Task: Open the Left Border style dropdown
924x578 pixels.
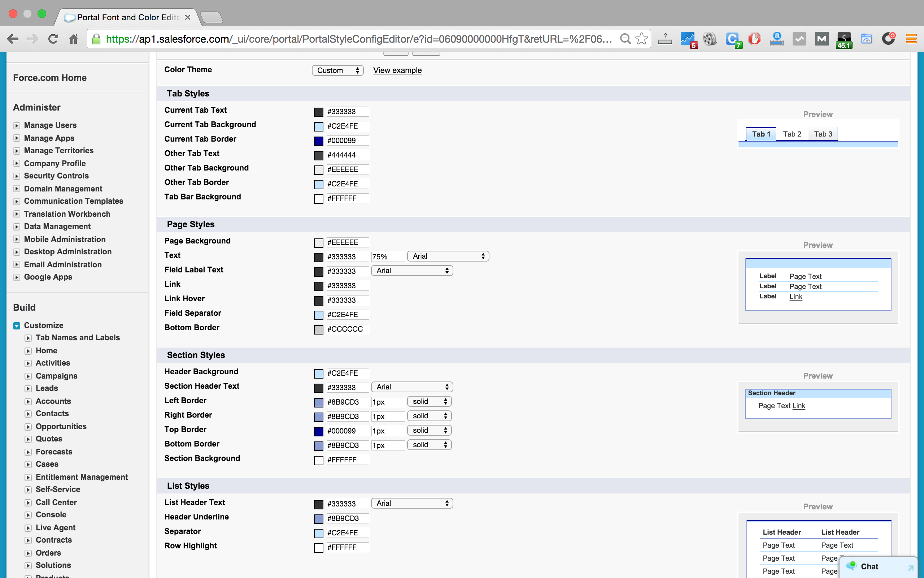Action: click(x=430, y=401)
